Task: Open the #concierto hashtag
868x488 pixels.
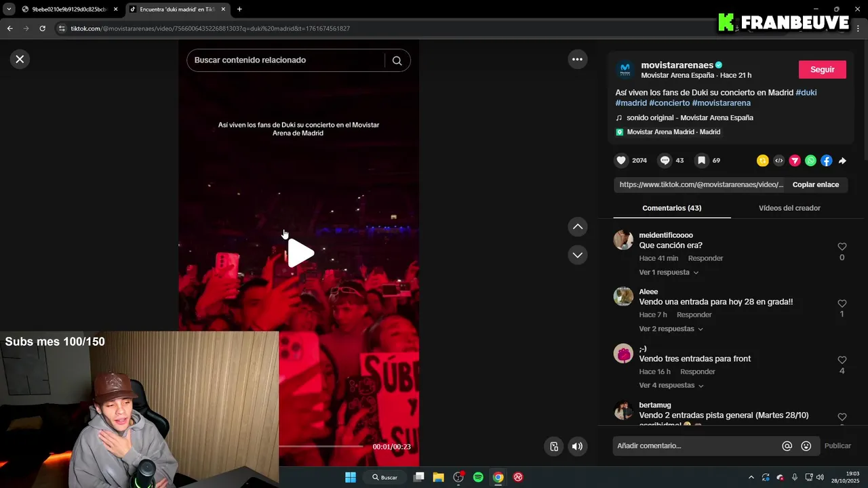Action: [x=669, y=103]
